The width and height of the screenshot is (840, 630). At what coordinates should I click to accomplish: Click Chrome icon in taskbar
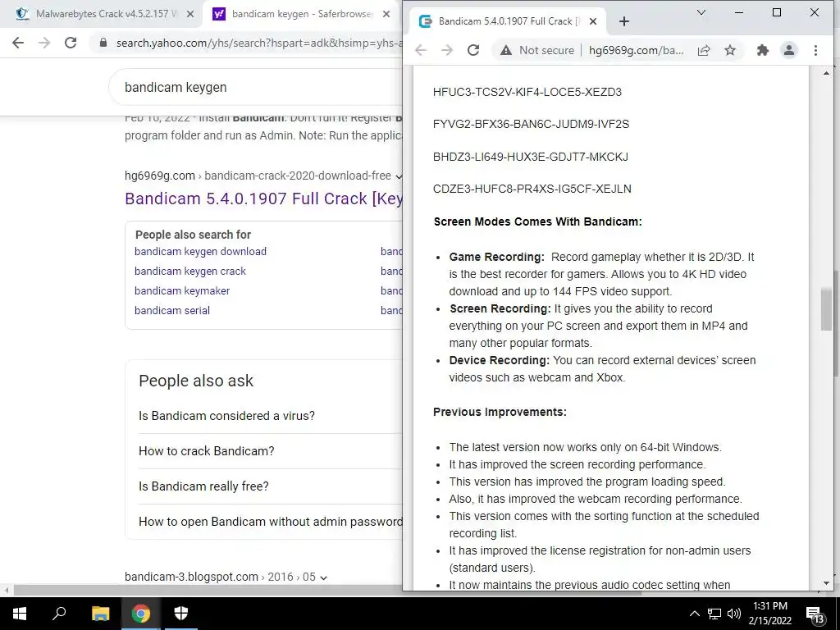click(x=141, y=614)
